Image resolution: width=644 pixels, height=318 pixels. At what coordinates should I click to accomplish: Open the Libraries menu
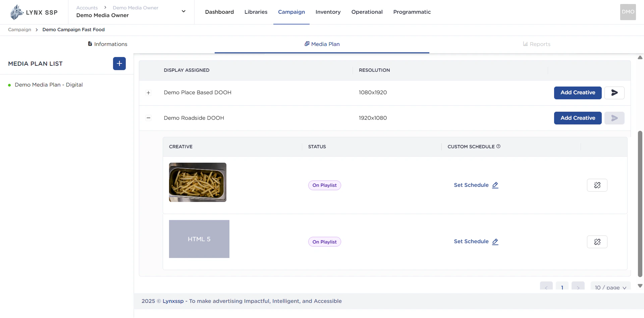pyautogui.click(x=256, y=12)
